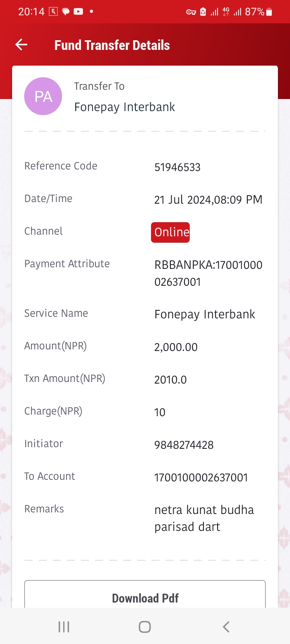Select the reference code 51946533
This screenshot has width=290, height=644.
tap(177, 167)
